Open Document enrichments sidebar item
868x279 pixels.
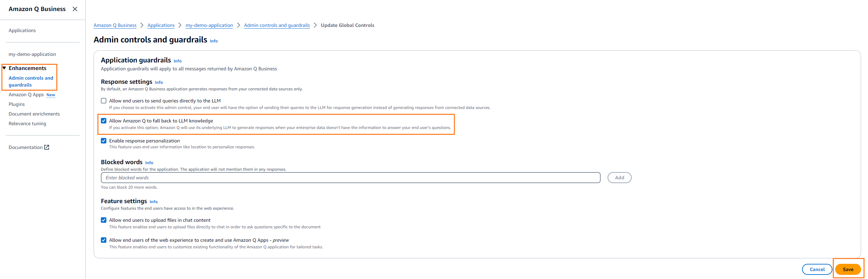pos(34,114)
